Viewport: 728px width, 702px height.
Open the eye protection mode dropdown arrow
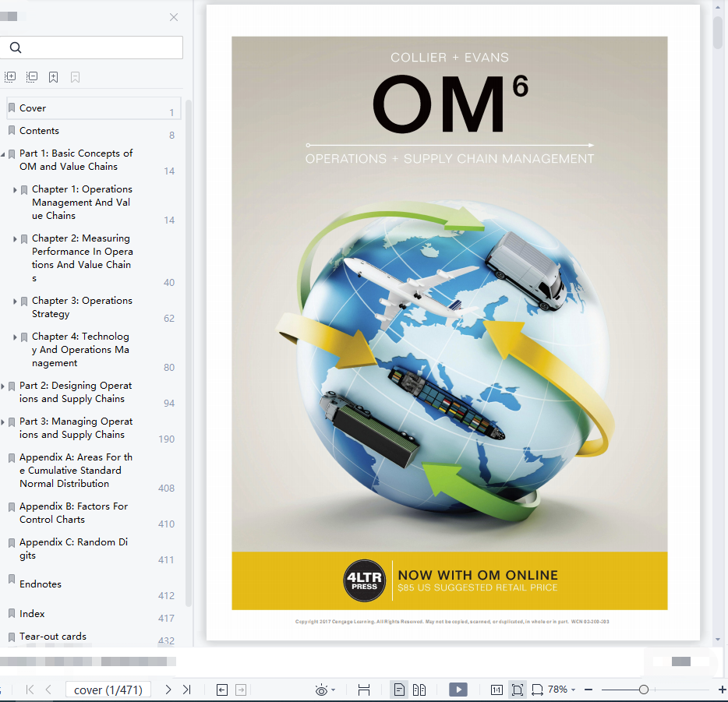click(334, 690)
